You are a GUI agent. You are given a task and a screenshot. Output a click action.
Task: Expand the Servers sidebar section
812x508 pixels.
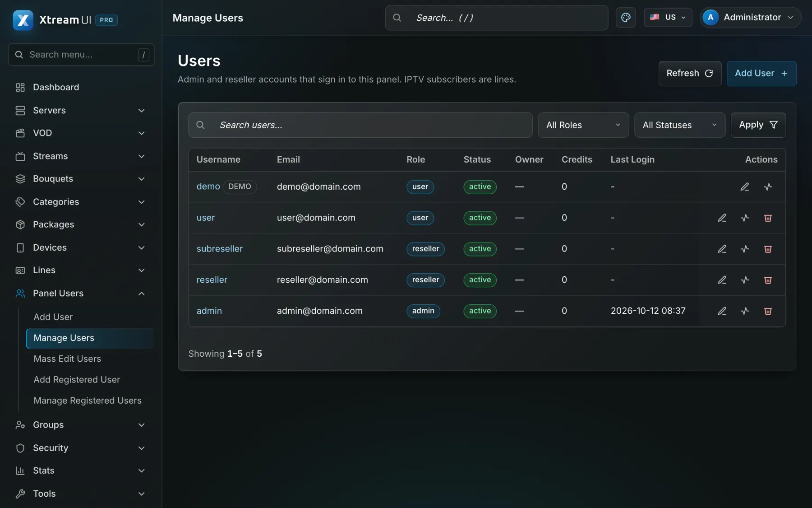[x=81, y=111]
